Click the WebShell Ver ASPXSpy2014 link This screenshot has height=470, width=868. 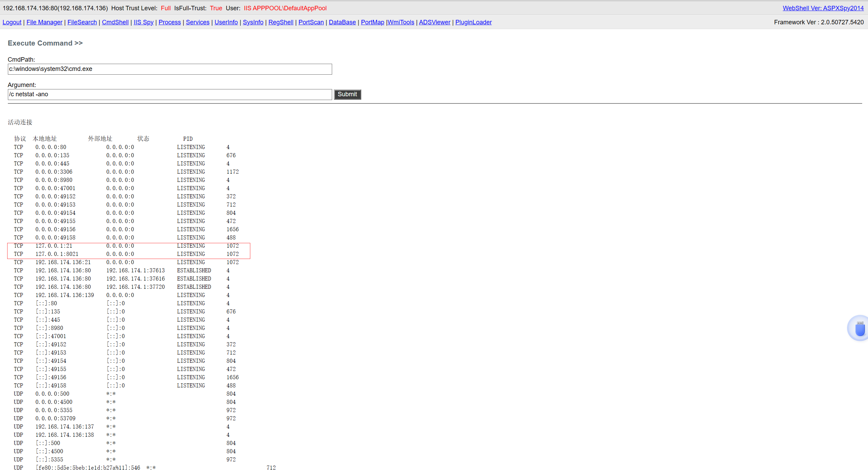pyautogui.click(x=823, y=8)
